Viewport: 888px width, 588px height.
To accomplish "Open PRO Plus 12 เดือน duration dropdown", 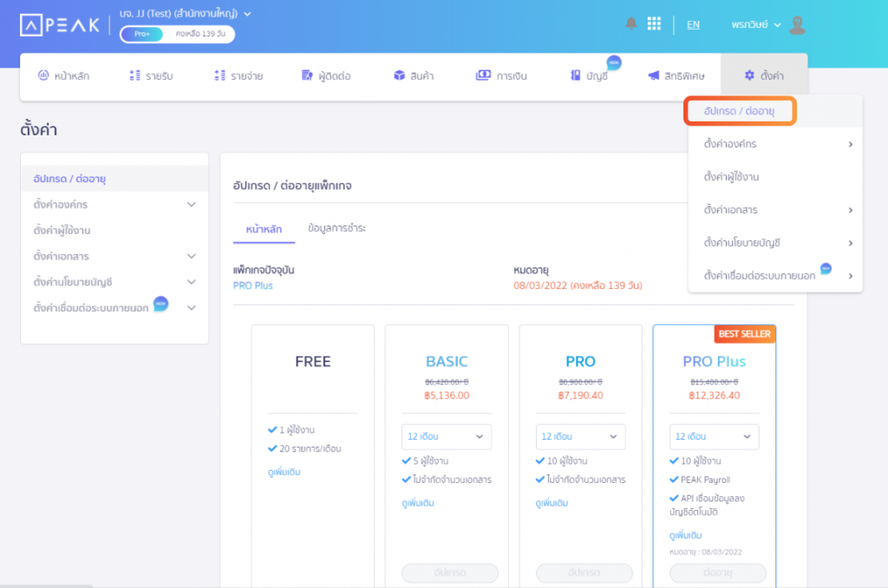I will click(715, 437).
